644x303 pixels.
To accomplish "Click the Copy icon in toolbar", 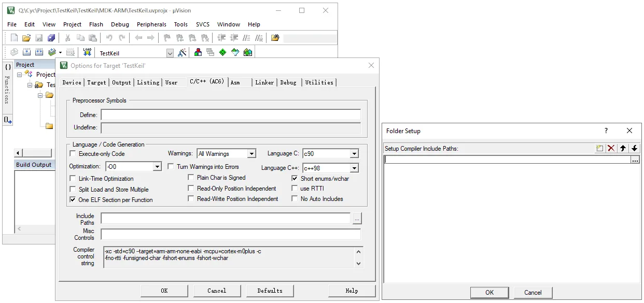I will click(x=80, y=38).
